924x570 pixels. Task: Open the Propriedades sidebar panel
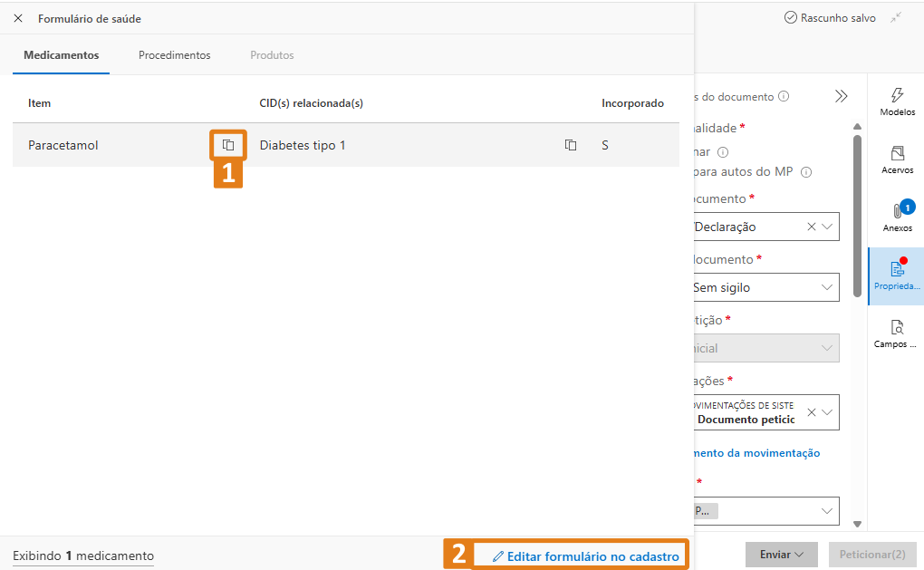[x=897, y=275]
